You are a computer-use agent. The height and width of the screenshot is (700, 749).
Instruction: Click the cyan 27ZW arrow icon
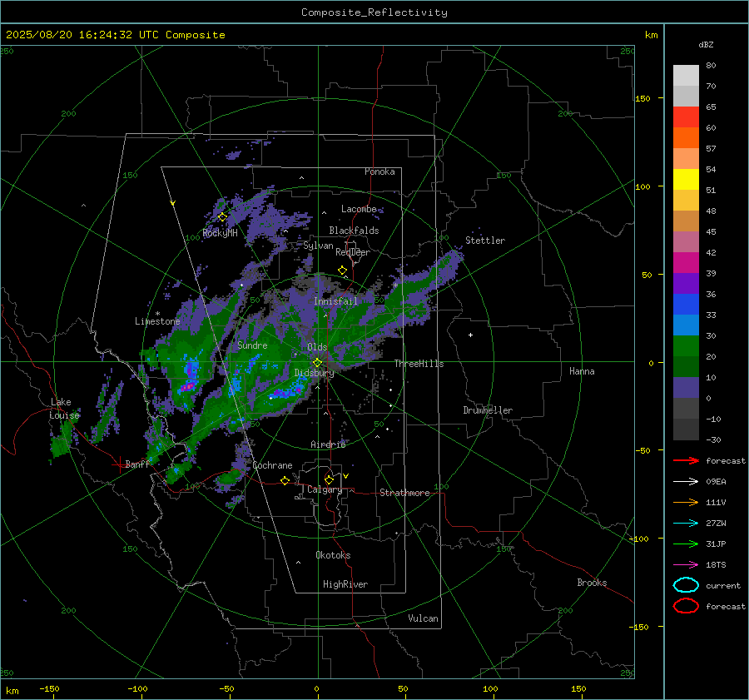pyautogui.click(x=686, y=523)
